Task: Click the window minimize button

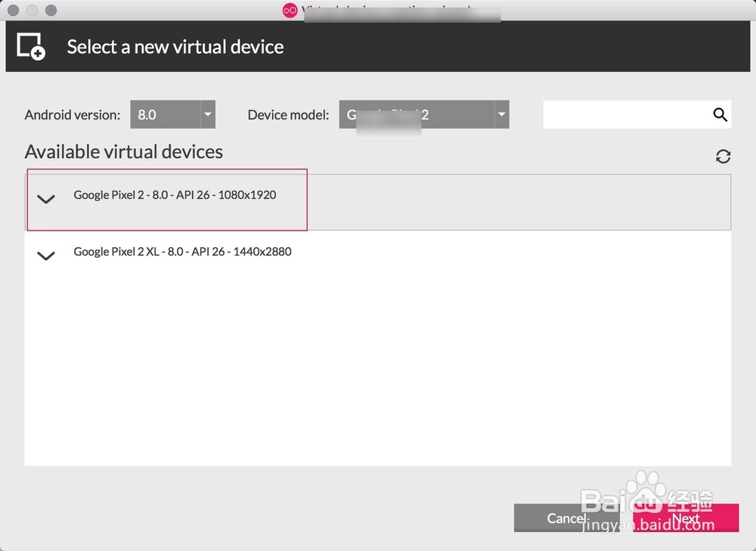Action: [32, 10]
